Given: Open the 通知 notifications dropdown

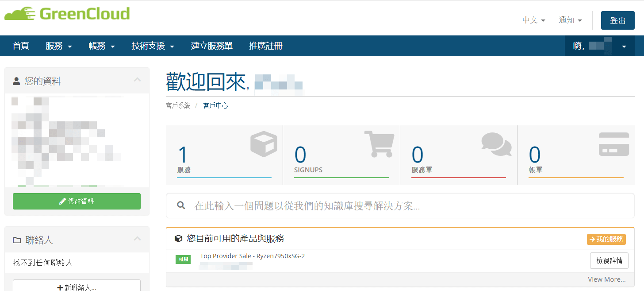Looking at the screenshot, I should pos(570,20).
